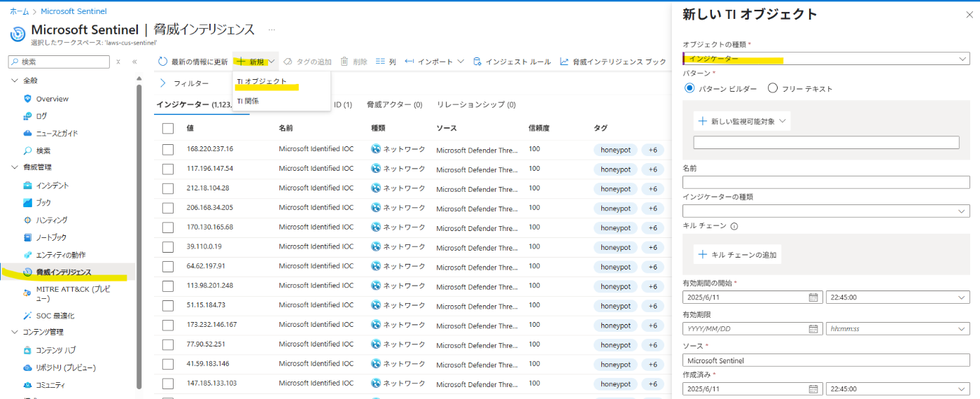
Task: Click the 名前 input field
Action: pyautogui.click(x=826, y=182)
